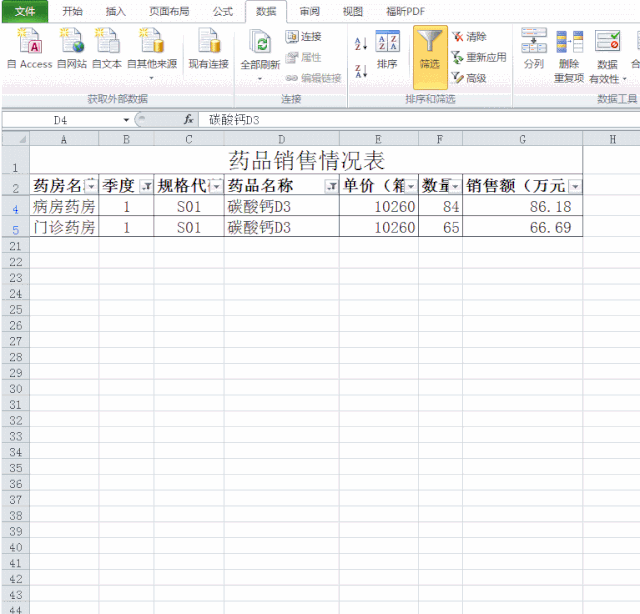Switch to 视图 View tab

353,11
